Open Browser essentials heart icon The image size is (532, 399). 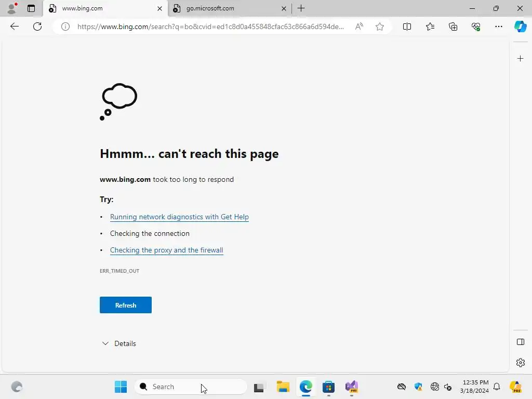[x=476, y=26]
